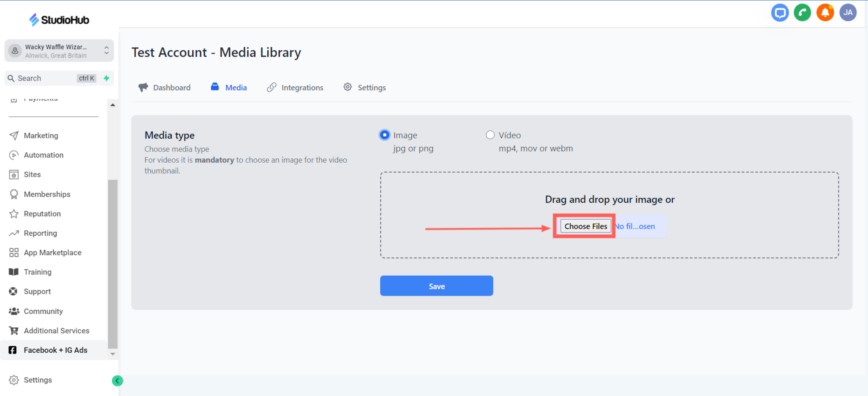The height and width of the screenshot is (396, 868).
Task: Open the App Marketplace sidebar item
Action: [x=52, y=253]
